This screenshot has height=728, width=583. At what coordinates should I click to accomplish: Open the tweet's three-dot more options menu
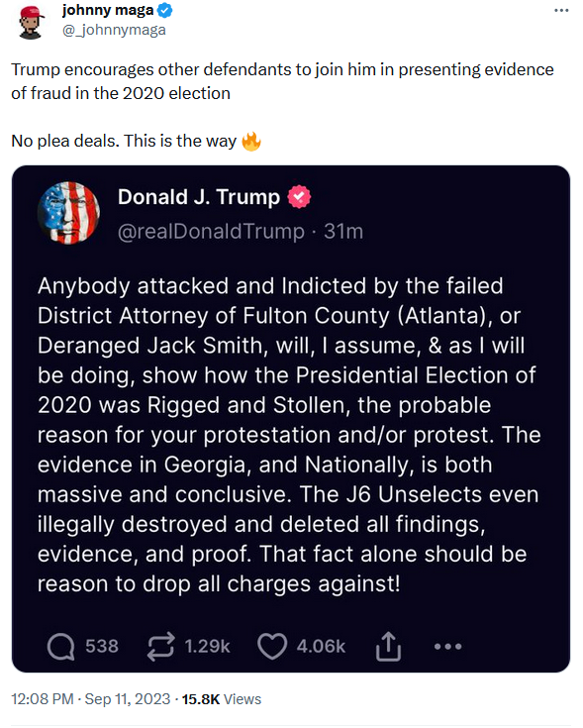click(561, 10)
